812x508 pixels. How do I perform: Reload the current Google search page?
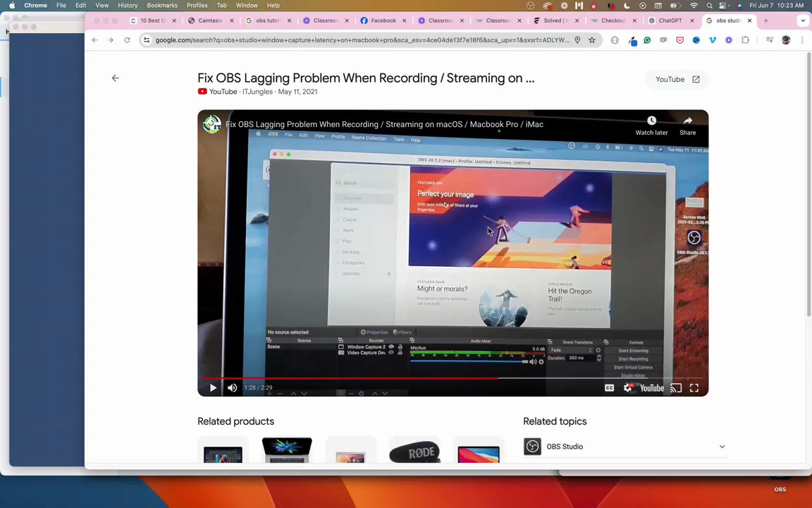(x=127, y=40)
